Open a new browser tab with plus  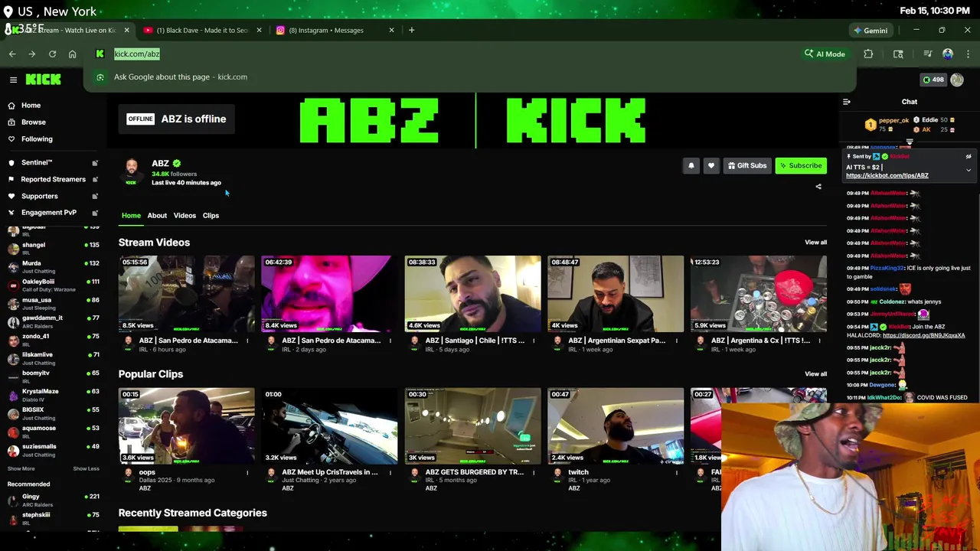pos(411,31)
